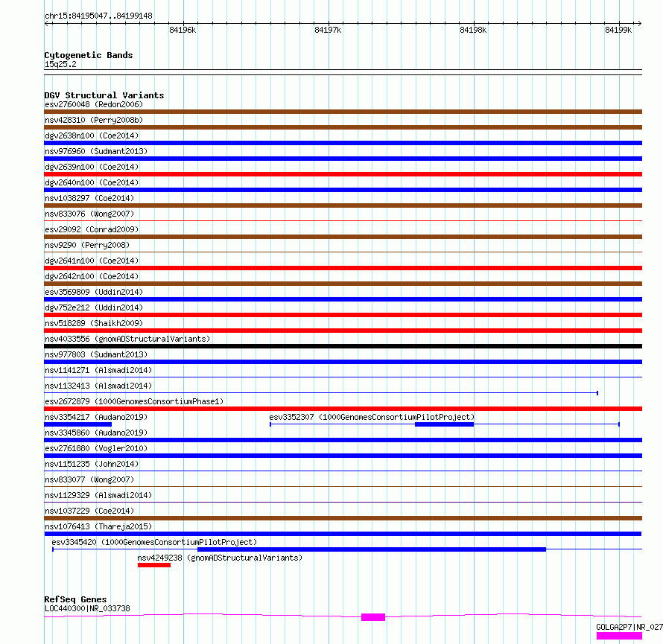The width and height of the screenshot is (663, 644).
Task: Click the 84198k ruler position
Action: 473,30
